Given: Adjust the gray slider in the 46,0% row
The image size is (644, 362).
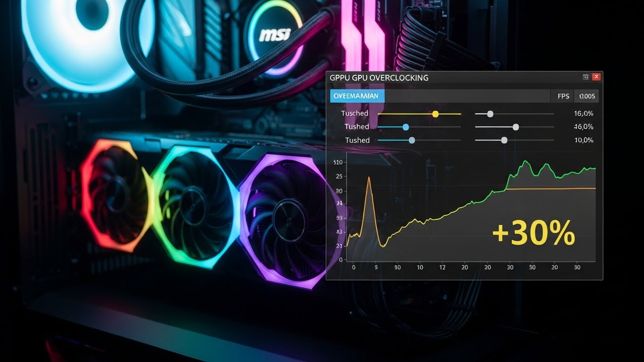Looking at the screenshot, I should 516,127.
